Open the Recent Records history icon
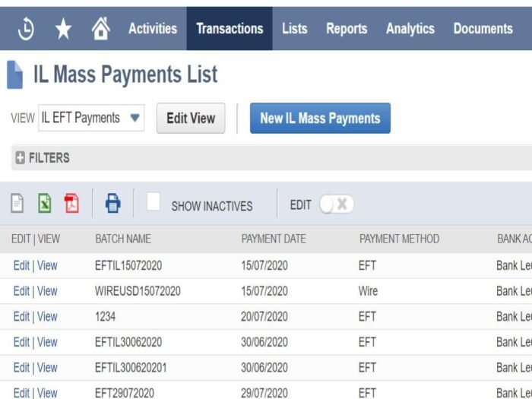Viewport: 532px width, 399px height. [26, 29]
